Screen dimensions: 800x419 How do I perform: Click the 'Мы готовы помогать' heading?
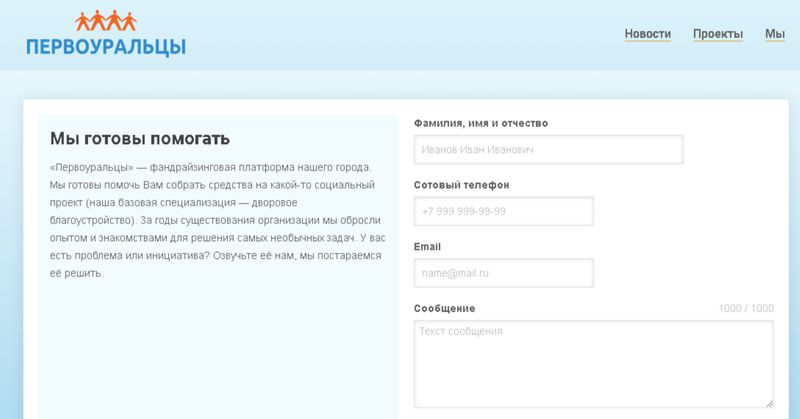pos(140,138)
